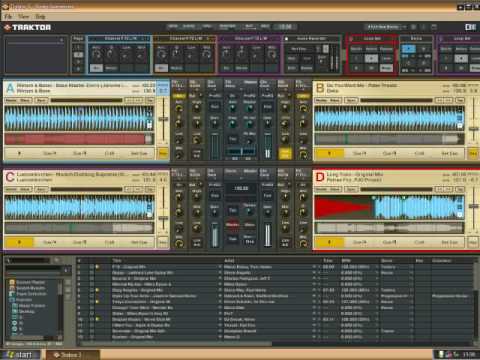480x360 pixels.
Task: Click the browser search magnifier icon
Action: click(9, 260)
